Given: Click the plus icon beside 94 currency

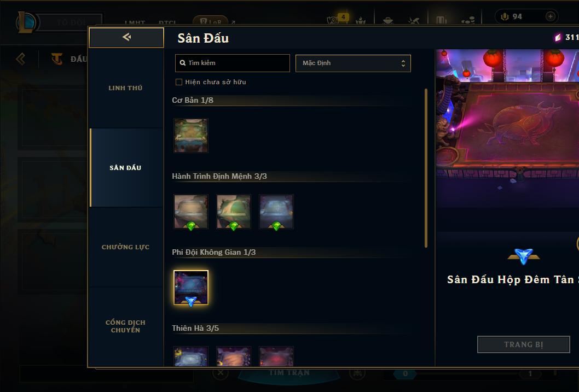Looking at the screenshot, I should pos(550,16).
